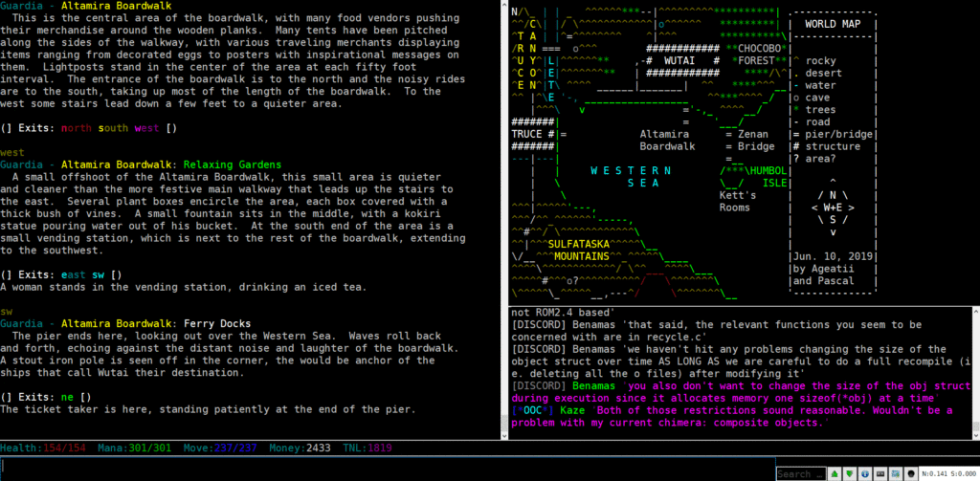Viewport: 980px width, 481px height.
Task: Click the WUTAI label on the map
Action: click(x=680, y=60)
